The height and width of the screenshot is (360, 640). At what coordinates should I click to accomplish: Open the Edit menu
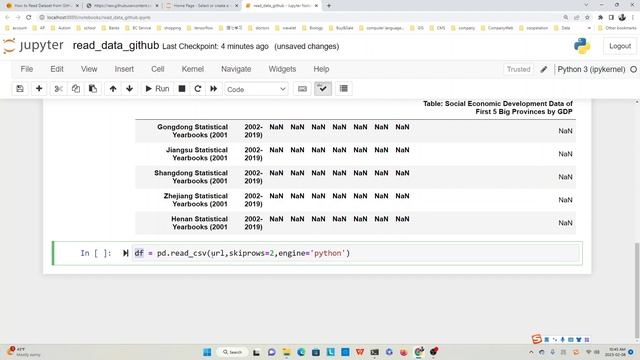(57, 69)
